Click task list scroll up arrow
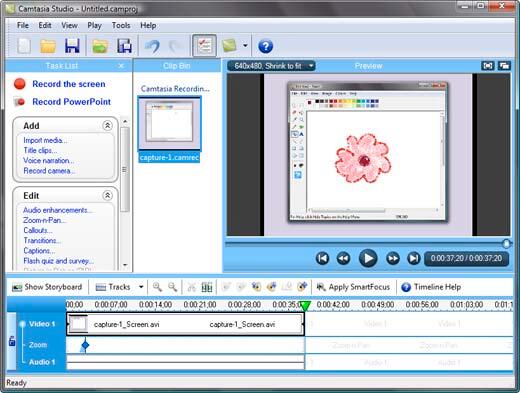 tap(125, 121)
